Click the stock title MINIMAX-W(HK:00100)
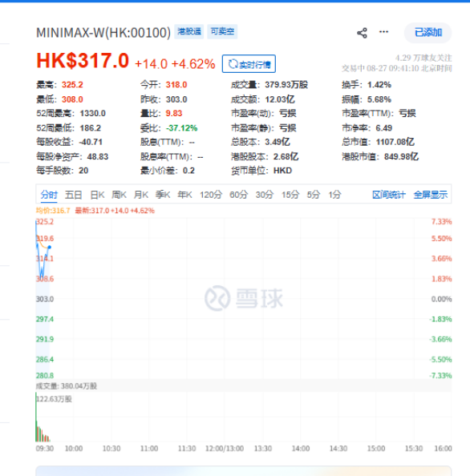The image size is (470, 476). click(103, 33)
